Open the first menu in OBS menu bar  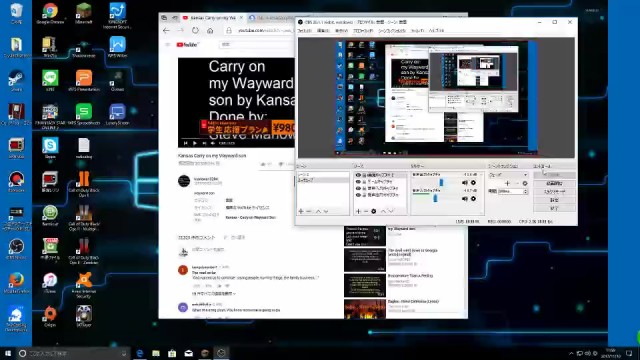tap(304, 31)
